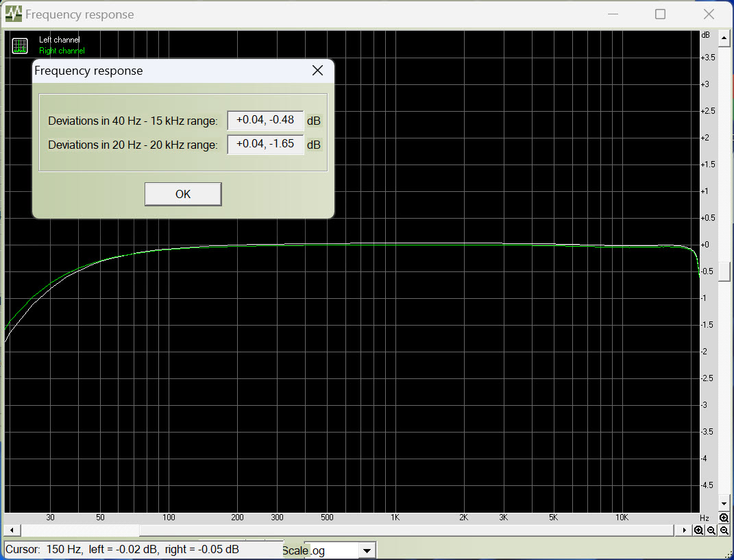Open the Scale dropdown list
This screenshot has width=734, height=560.
tap(367, 550)
